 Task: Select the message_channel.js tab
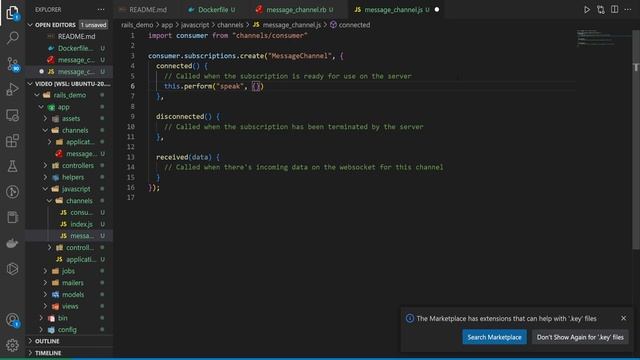393,9
